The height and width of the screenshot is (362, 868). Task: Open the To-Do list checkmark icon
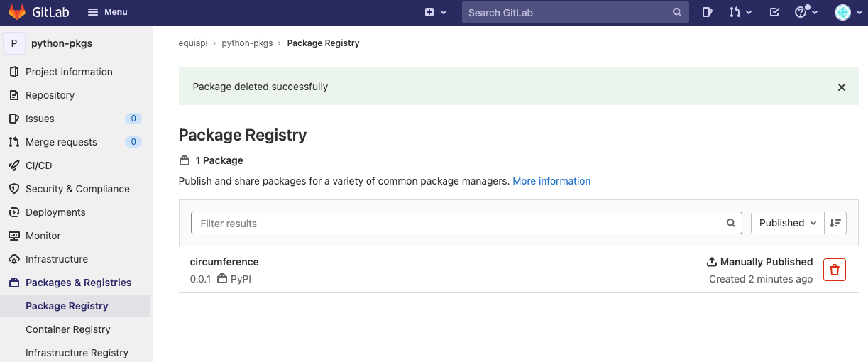(774, 12)
